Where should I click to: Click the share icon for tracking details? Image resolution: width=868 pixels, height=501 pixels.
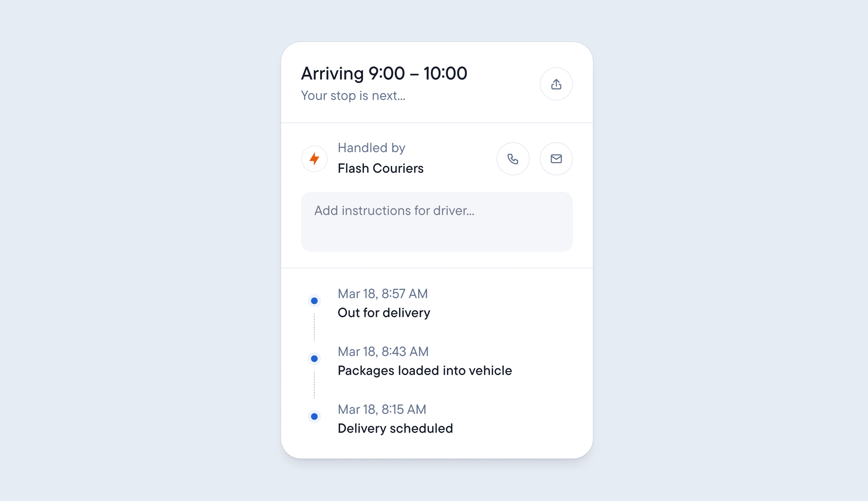(x=556, y=84)
